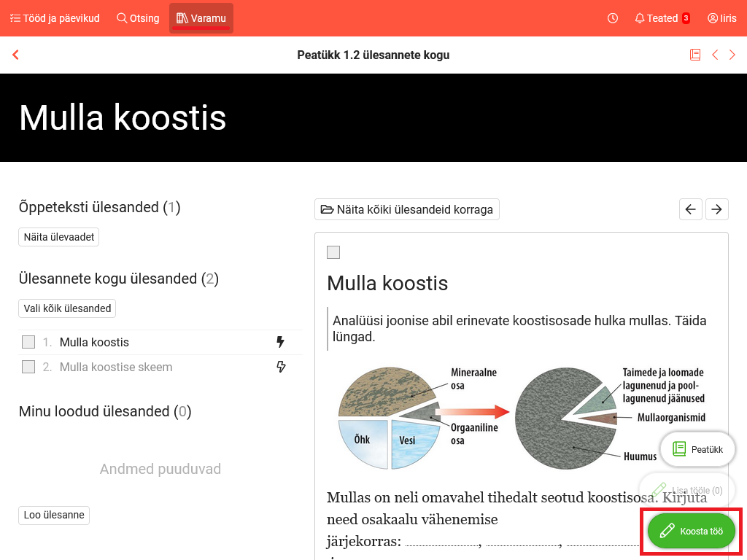This screenshot has width=747, height=560.
Task: Tick the checkbox above exercise title
Action: [333, 252]
